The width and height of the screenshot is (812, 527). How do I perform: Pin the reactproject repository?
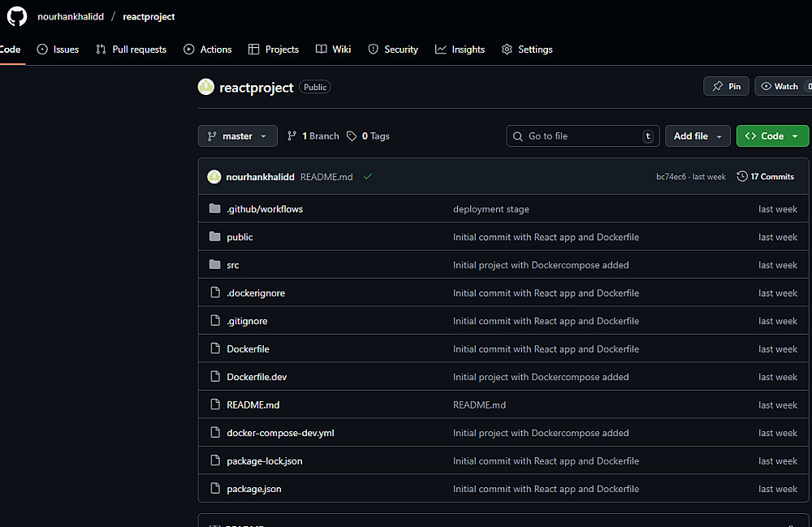tap(726, 86)
